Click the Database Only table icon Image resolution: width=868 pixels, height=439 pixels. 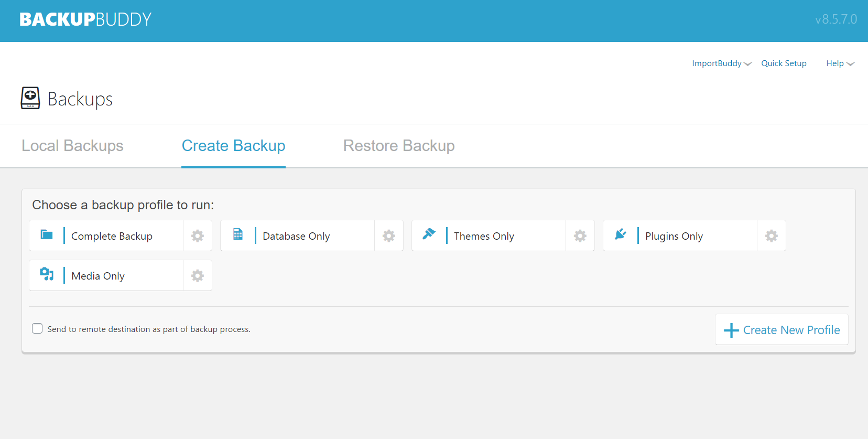[x=238, y=234]
